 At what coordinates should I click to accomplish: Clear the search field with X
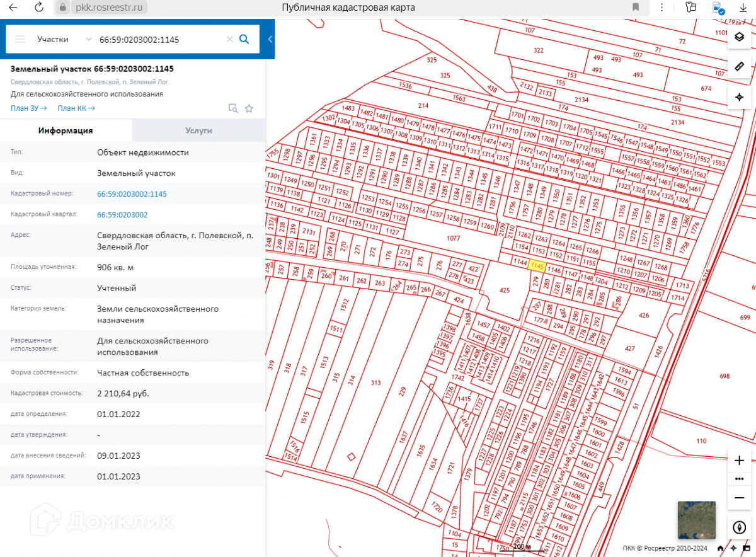pyautogui.click(x=230, y=39)
